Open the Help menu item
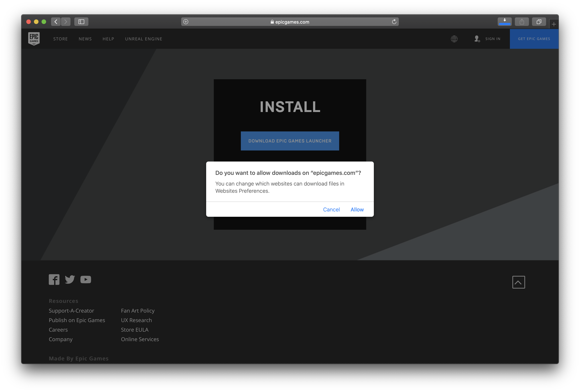This screenshot has width=580, height=392. [108, 39]
